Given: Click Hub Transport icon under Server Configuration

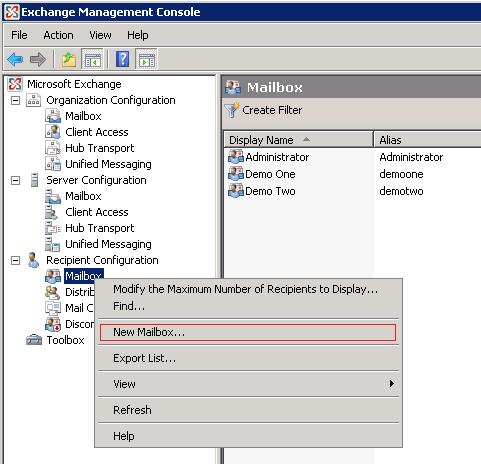Looking at the screenshot, I should tap(53, 228).
